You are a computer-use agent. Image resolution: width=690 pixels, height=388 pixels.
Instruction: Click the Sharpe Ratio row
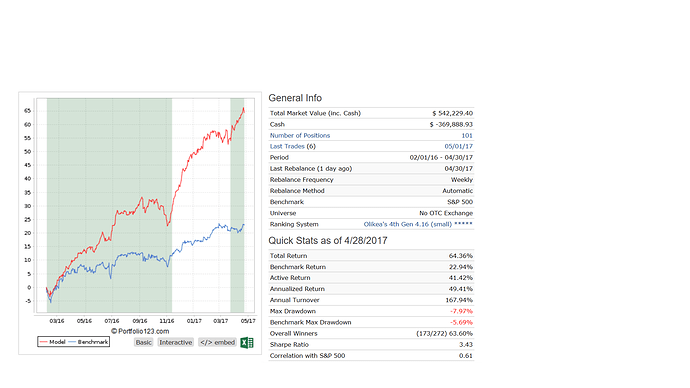(x=371, y=344)
